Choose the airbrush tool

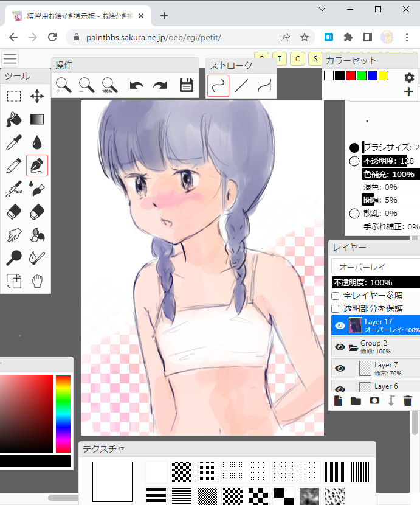(x=14, y=189)
